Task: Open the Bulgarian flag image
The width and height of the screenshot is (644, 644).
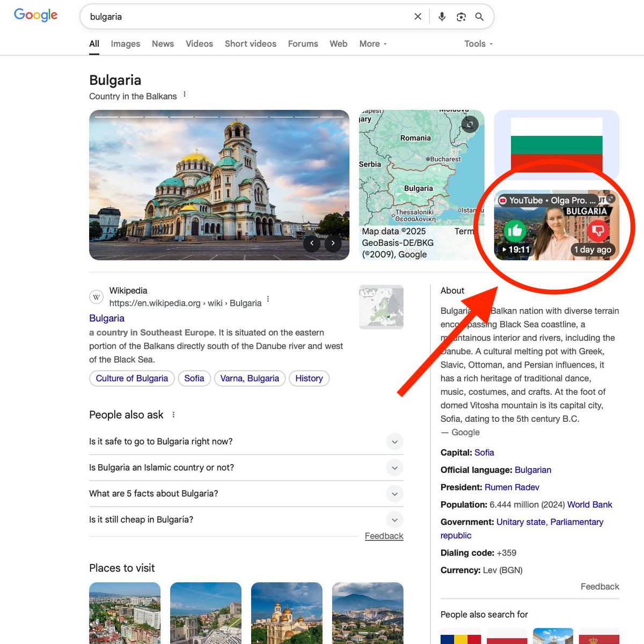Action: click(x=557, y=145)
